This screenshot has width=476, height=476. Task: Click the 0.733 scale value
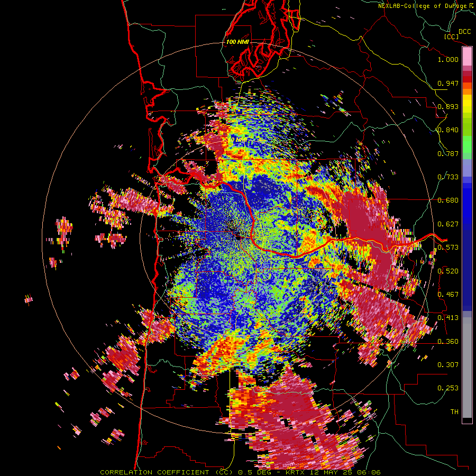coord(448,177)
